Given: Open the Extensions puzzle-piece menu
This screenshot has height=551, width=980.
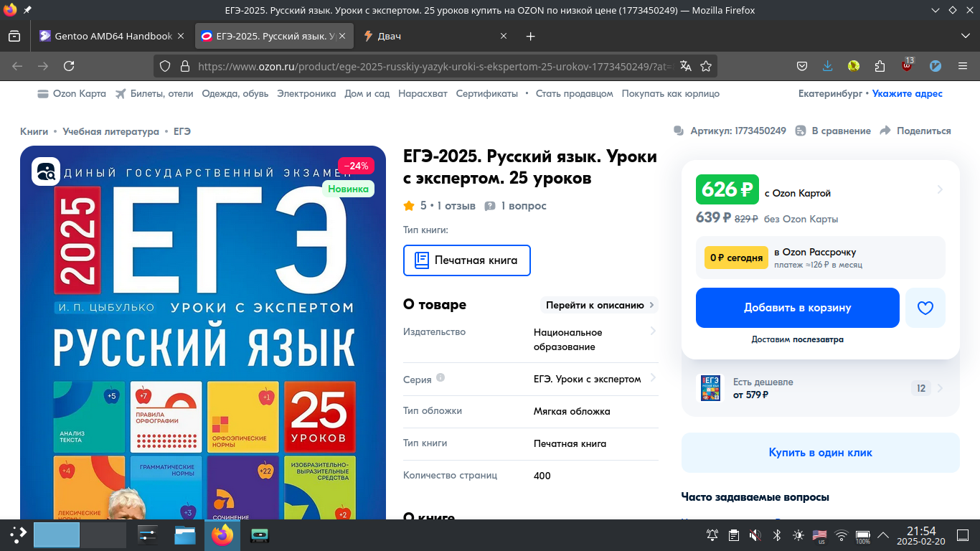Looking at the screenshot, I should coord(880,66).
